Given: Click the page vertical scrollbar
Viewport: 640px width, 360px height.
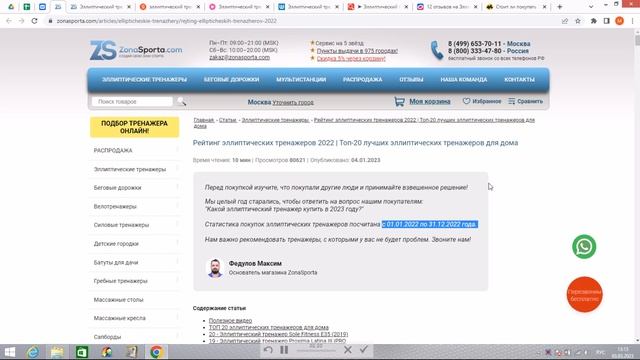Looking at the screenshot, I should [637, 186].
